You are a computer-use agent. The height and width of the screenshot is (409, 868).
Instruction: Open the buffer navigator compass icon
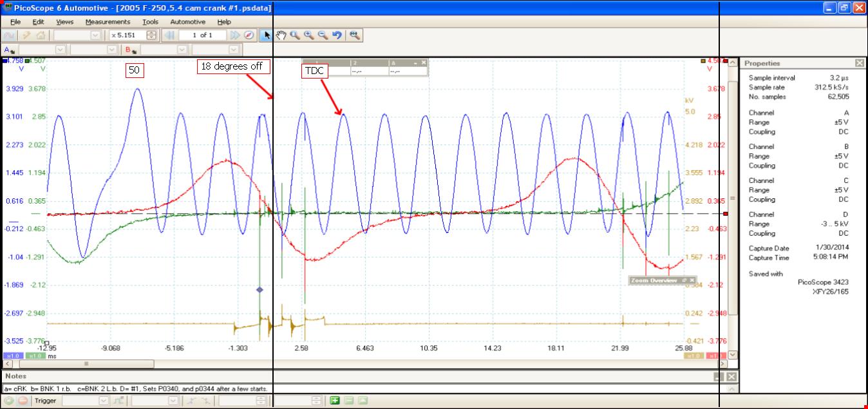point(249,35)
